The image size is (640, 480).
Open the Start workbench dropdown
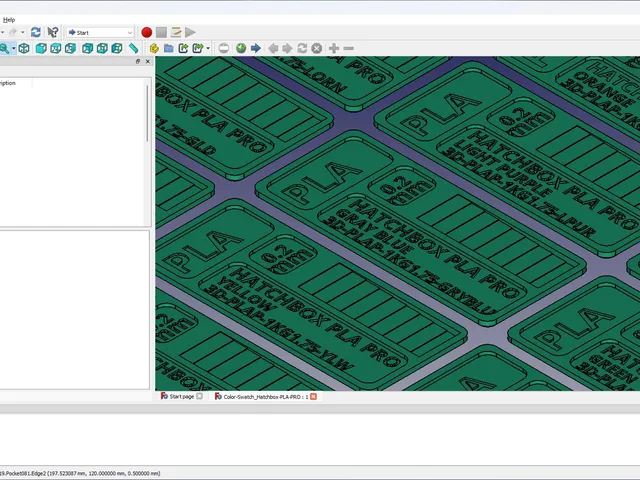pyautogui.click(x=100, y=32)
